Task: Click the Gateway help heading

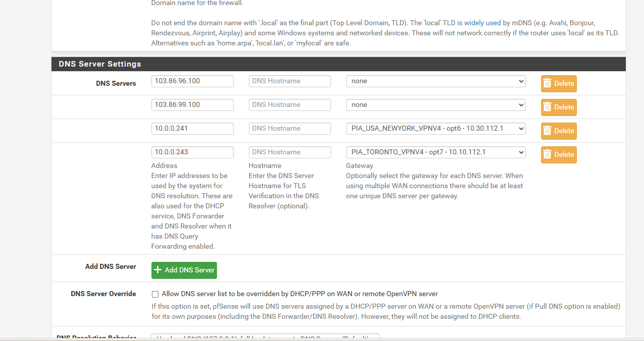Action: point(359,166)
